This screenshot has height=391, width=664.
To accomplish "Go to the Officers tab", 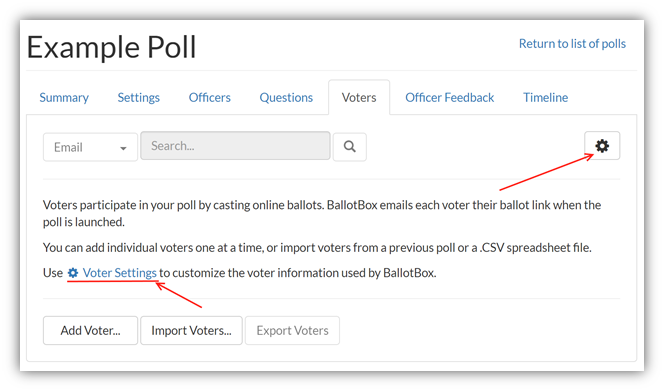I will point(210,97).
